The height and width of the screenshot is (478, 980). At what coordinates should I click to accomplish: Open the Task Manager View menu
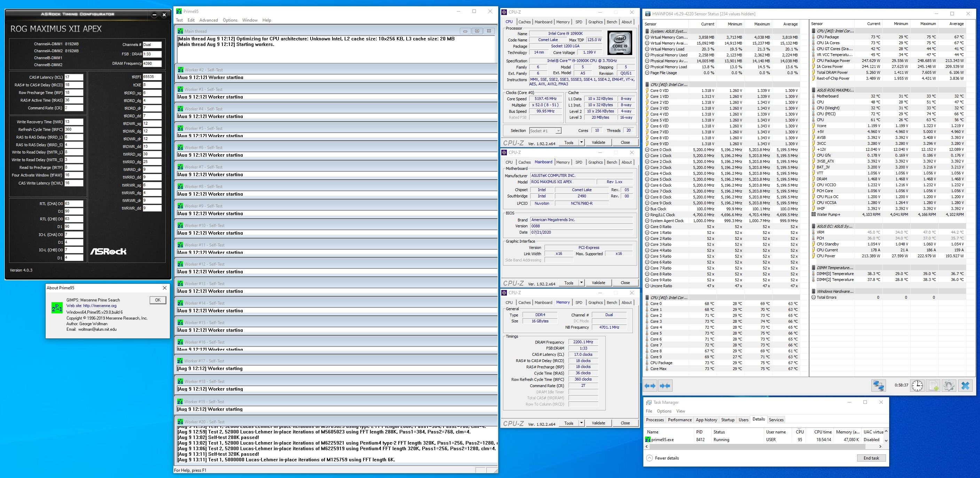point(681,411)
